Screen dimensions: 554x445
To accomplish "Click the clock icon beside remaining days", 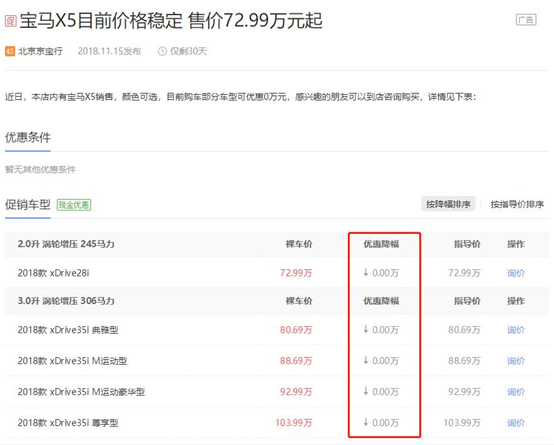I will click(x=162, y=52).
